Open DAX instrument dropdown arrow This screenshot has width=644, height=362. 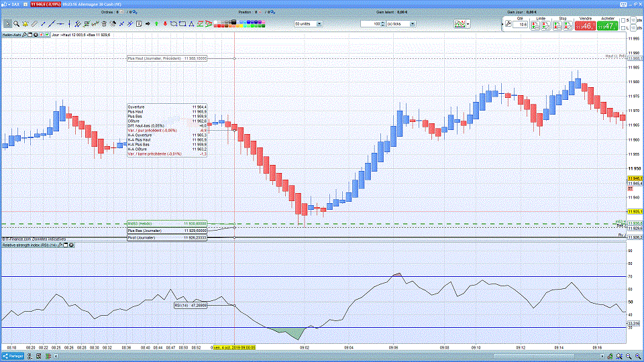[9, 4]
